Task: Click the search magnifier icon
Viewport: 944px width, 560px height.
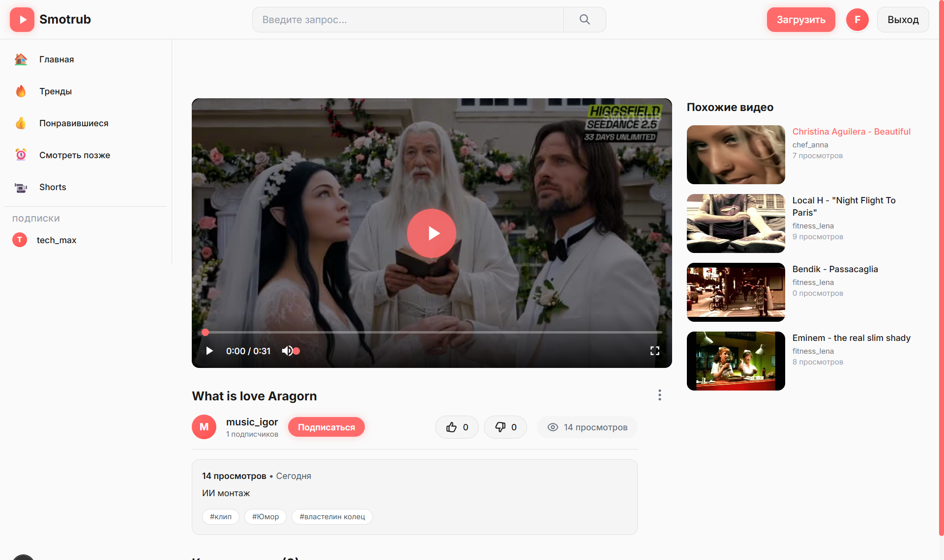Action: [585, 20]
